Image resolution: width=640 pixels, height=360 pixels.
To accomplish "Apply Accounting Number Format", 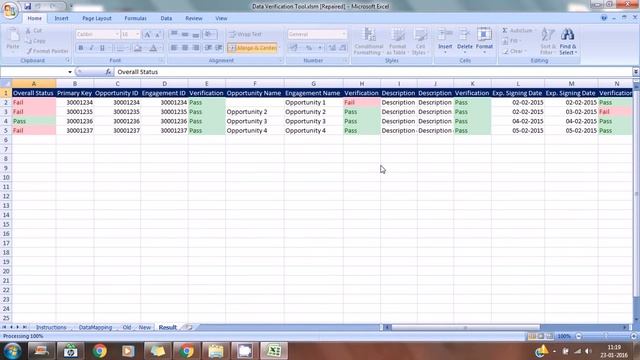I will (x=293, y=48).
